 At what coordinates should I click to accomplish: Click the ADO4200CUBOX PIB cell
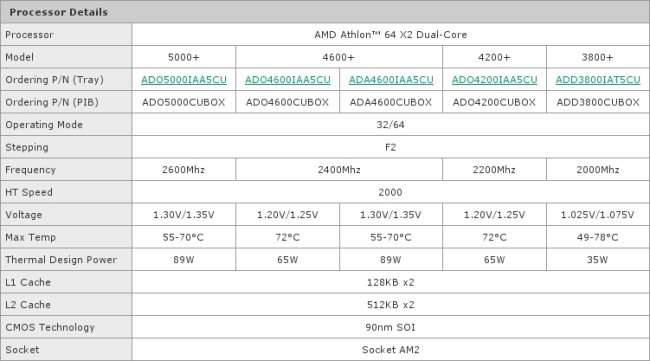point(494,102)
